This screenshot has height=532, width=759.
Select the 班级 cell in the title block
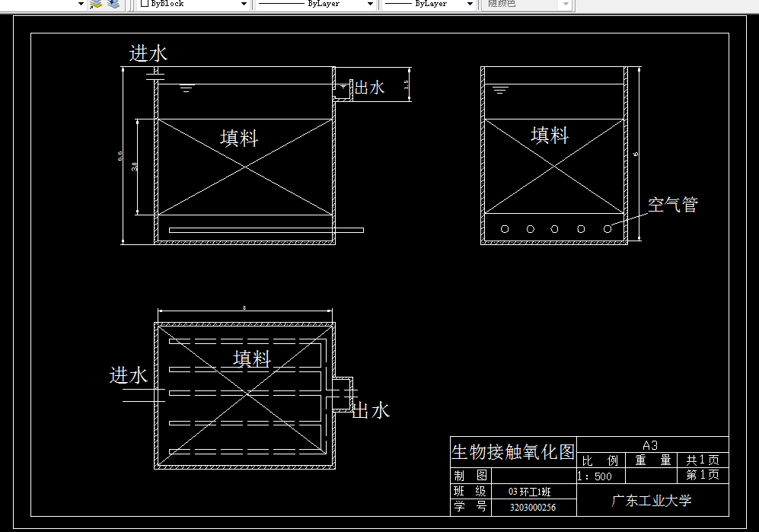tap(470, 492)
